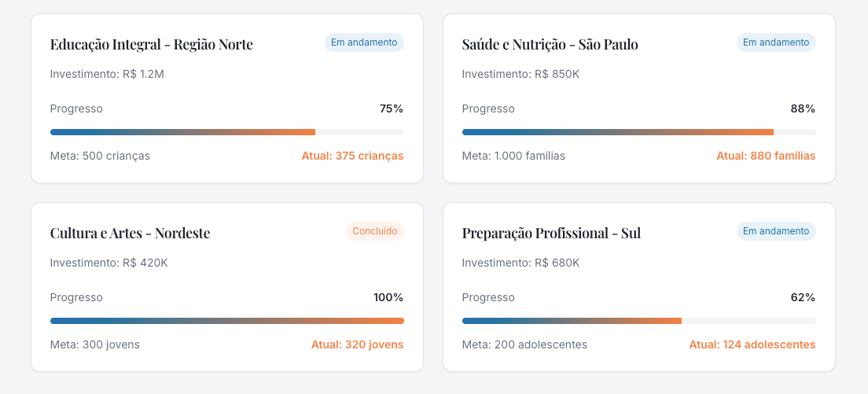Click the Em andamento badge on Preparação Profissional
The image size is (868, 394).
point(776,231)
